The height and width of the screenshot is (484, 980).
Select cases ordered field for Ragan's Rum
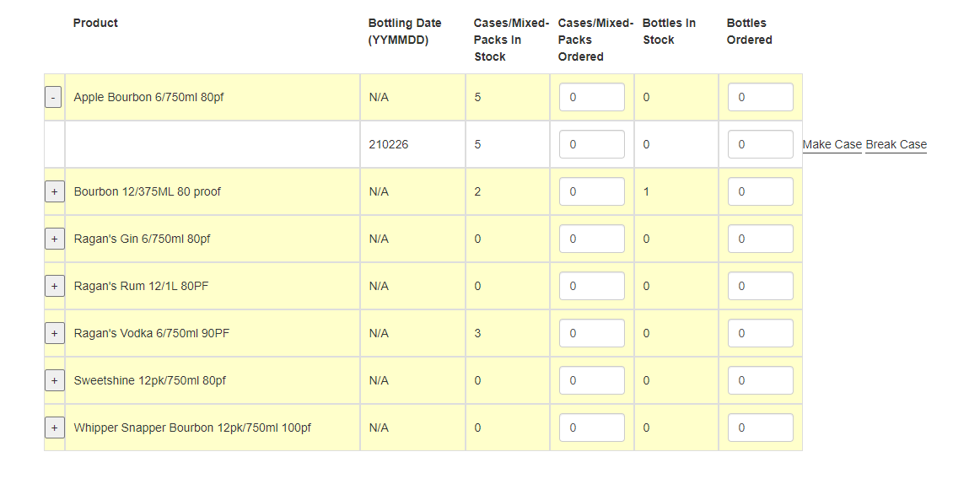[592, 286]
